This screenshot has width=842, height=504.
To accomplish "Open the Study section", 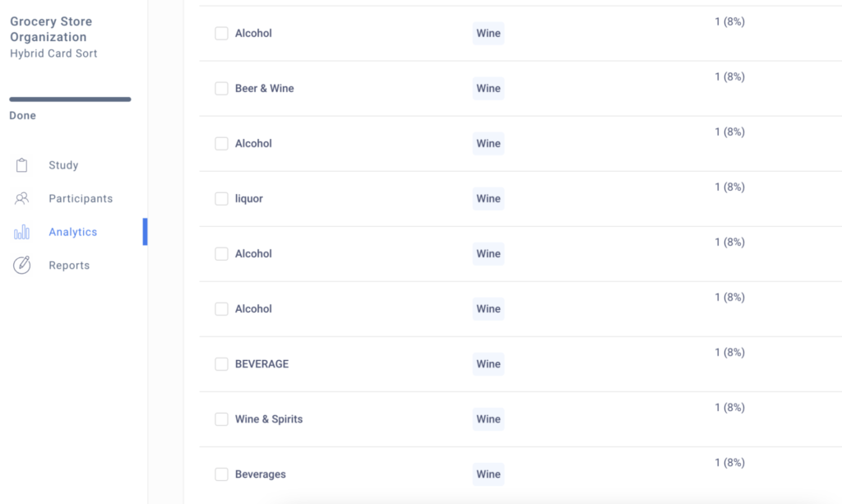I will tap(63, 165).
